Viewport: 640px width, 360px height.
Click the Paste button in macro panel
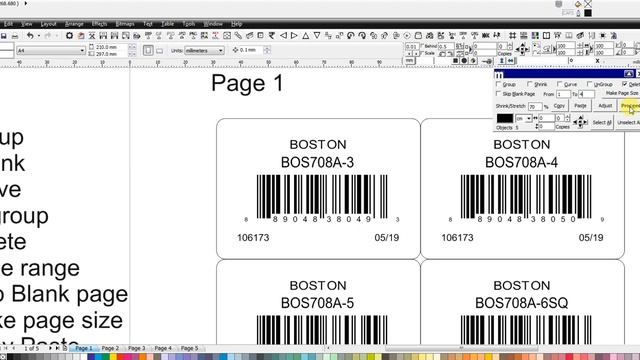pyautogui.click(x=580, y=106)
